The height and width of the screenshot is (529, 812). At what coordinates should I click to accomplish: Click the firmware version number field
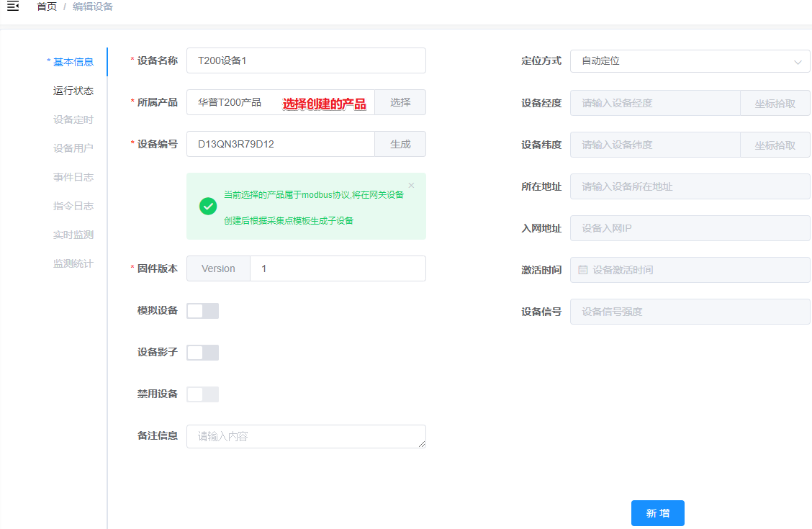pos(337,268)
